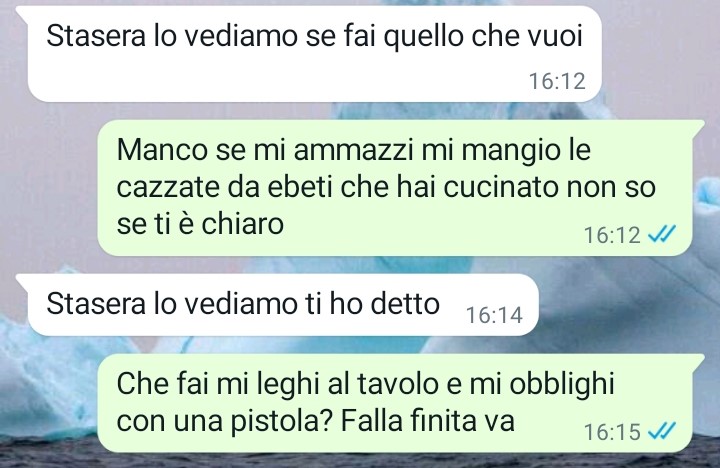Tap the blue double-check beside 16:12
Image resolution: width=720 pixels, height=468 pixels.
tap(662, 235)
